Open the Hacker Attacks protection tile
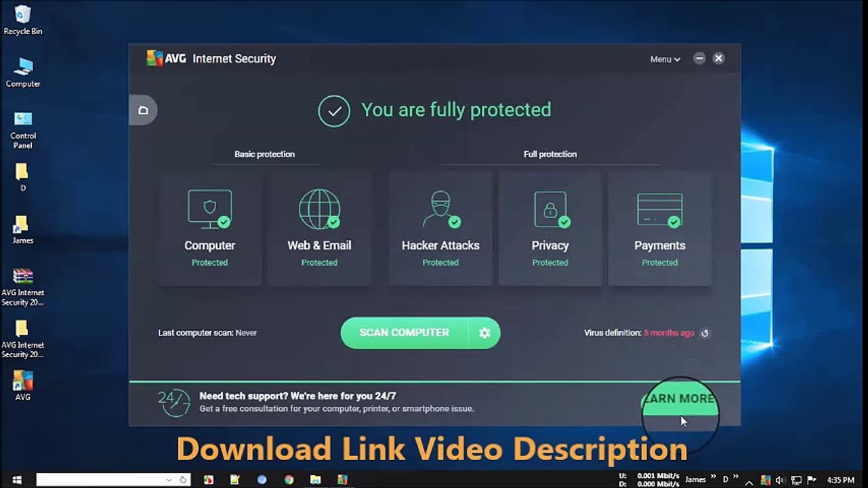Screen dimensions: 868x488 440,228
